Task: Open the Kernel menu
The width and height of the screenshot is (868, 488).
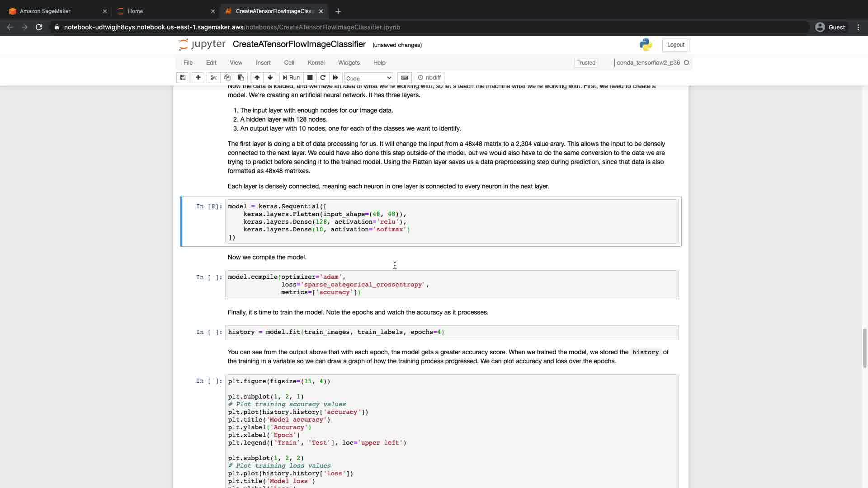Action: pyautogui.click(x=316, y=63)
